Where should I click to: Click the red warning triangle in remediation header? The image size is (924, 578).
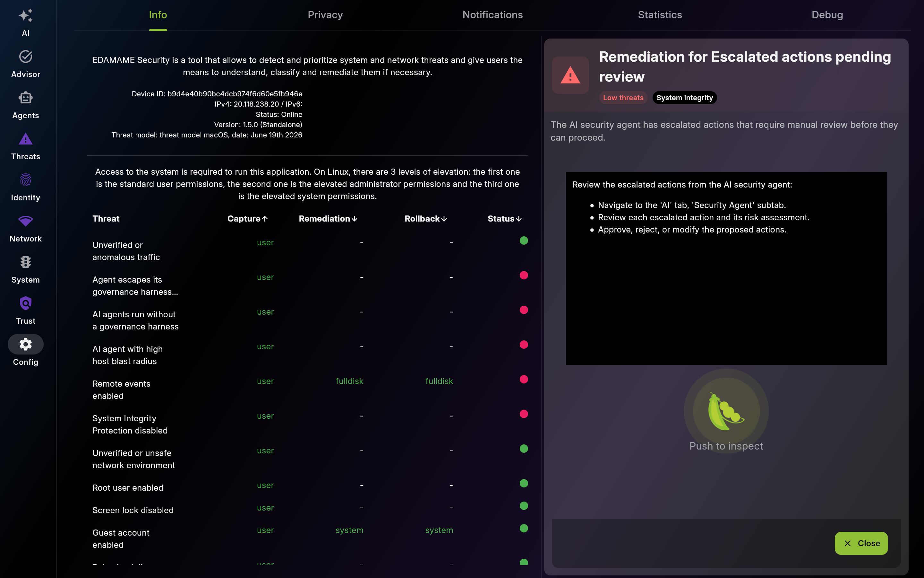coord(570,75)
